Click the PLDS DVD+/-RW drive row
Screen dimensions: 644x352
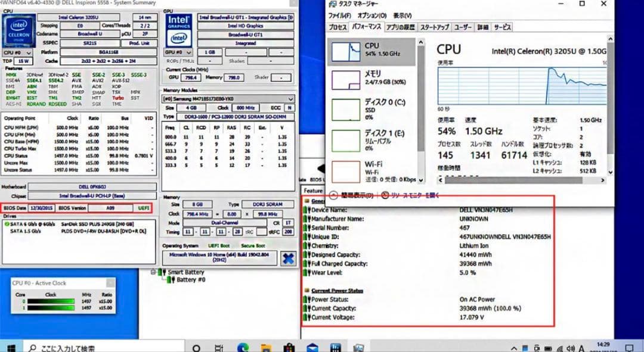click(79, 231)
